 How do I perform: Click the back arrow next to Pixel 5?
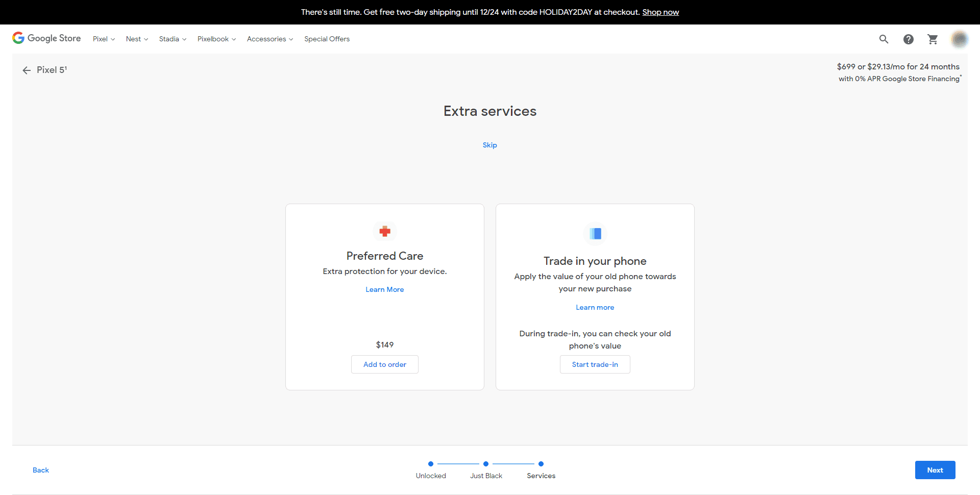[x=27, y=70]
